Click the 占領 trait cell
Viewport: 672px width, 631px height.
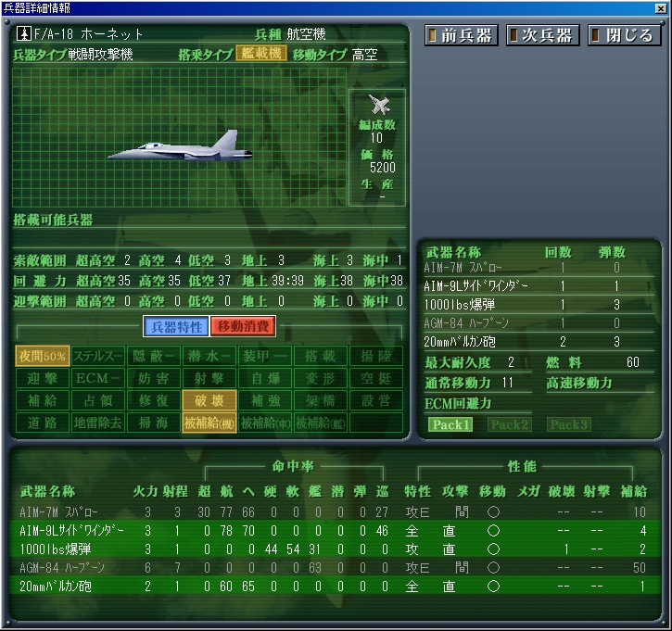pos(98,400)
